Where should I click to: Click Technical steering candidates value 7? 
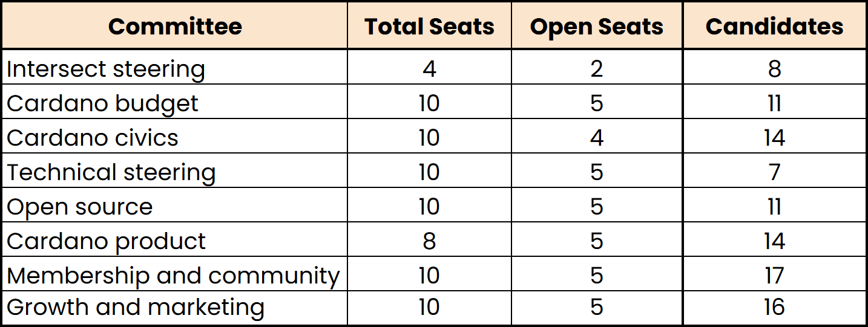click(x=774, y=172)
